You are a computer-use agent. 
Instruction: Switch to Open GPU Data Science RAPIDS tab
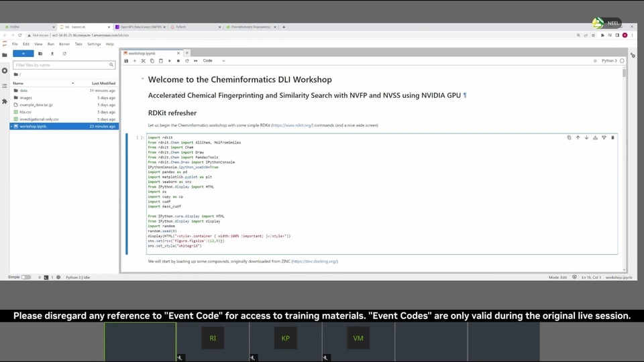(140, 27)
